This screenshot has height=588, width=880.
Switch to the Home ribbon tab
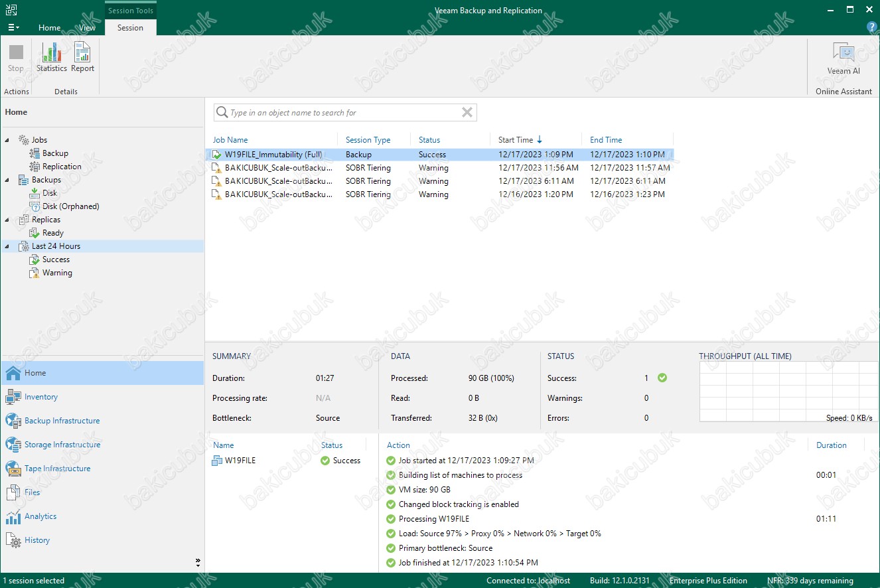tap(50, 28)
